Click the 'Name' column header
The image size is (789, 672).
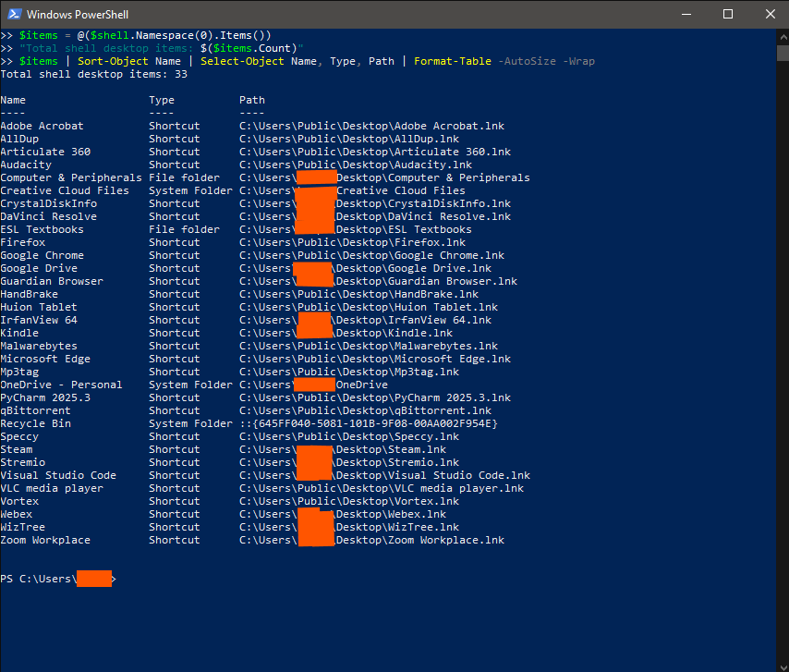13,100
